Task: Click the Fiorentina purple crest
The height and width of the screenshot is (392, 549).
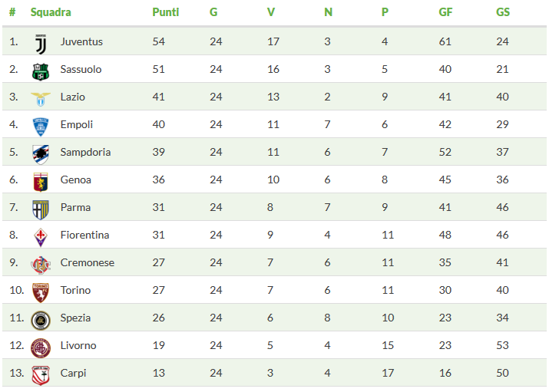Action: (41, 238)
